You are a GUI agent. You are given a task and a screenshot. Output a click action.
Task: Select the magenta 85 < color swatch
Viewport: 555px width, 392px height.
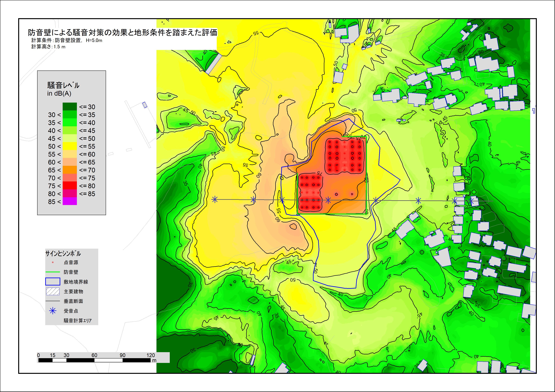[x=70, y=201]
